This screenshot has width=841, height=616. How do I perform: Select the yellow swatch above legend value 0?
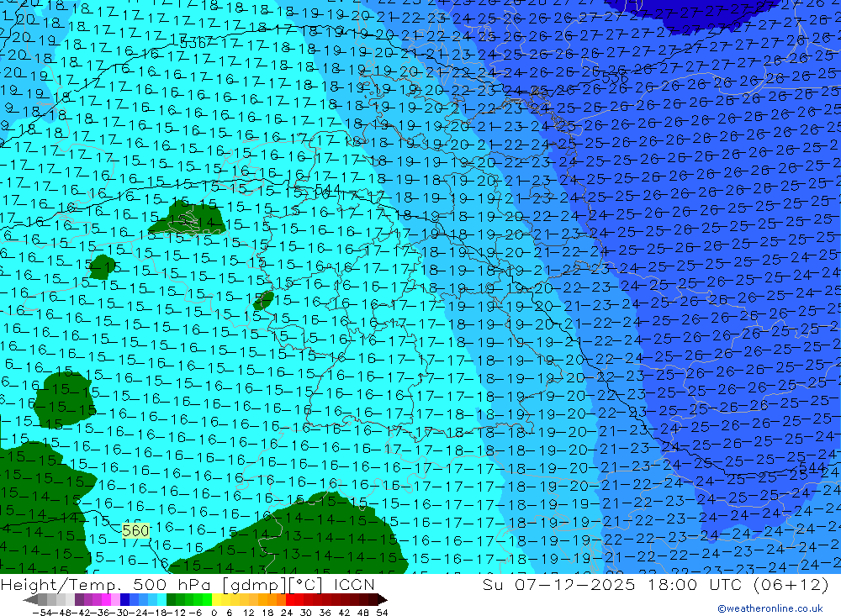click(216, 600)
